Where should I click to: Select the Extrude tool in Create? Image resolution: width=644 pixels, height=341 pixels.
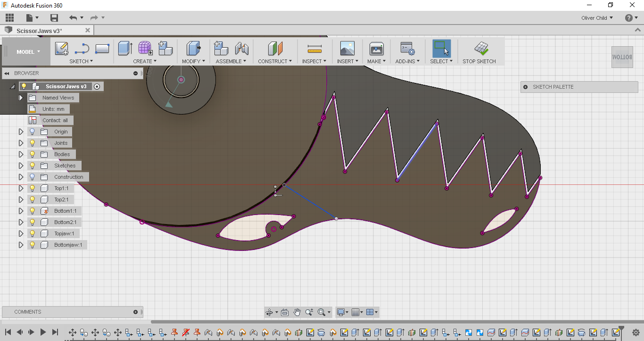[125, 49]
